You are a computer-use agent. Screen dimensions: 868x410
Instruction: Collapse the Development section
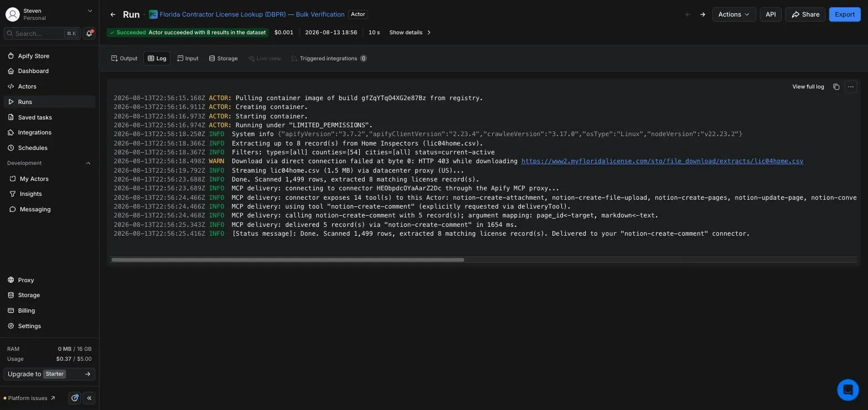88,163
